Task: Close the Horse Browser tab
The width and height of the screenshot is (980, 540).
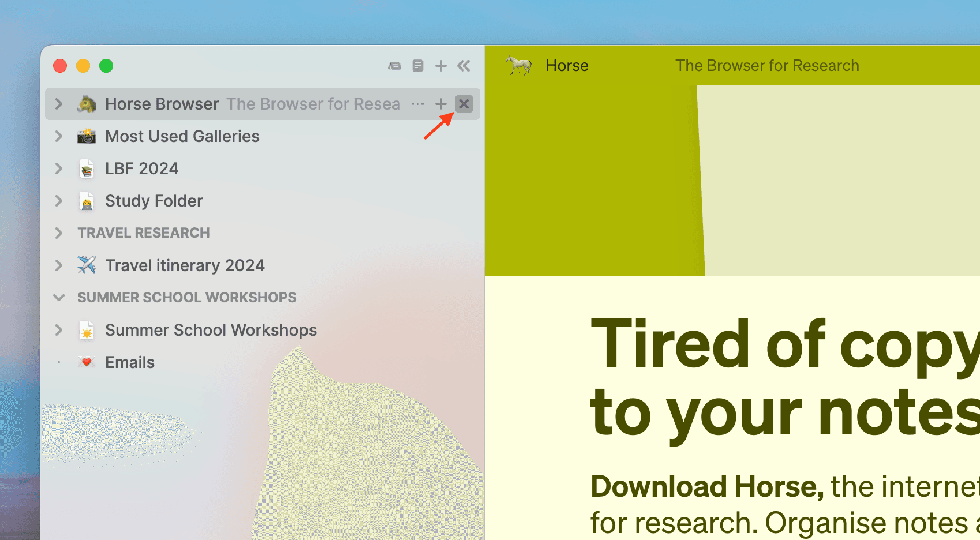Action: click(464, 104)
